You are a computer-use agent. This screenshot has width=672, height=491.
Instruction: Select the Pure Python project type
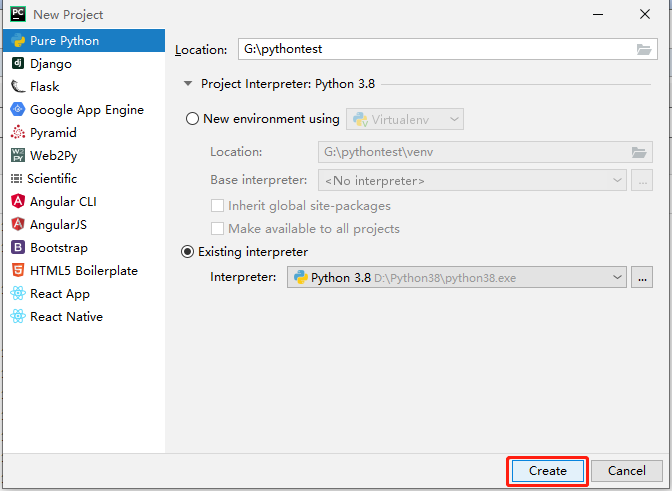pyautogui.click(x=64, y=41)
